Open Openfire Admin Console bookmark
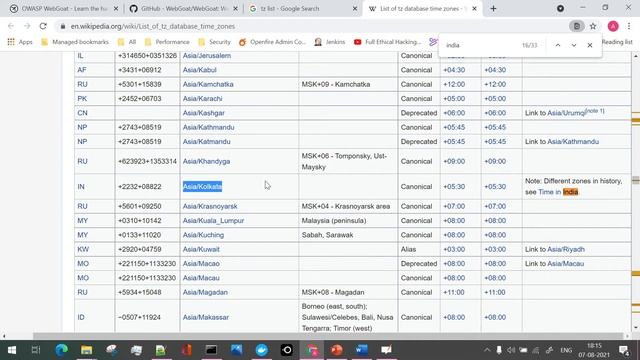This screenshot has height=360, width=640. point(272,42)
